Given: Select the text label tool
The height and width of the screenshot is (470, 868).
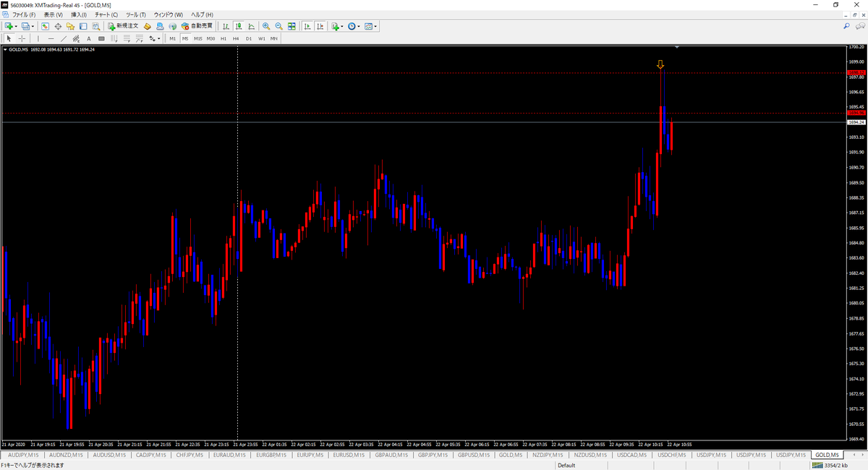Looking at the screenshot, I should click(x=101, y=38).
